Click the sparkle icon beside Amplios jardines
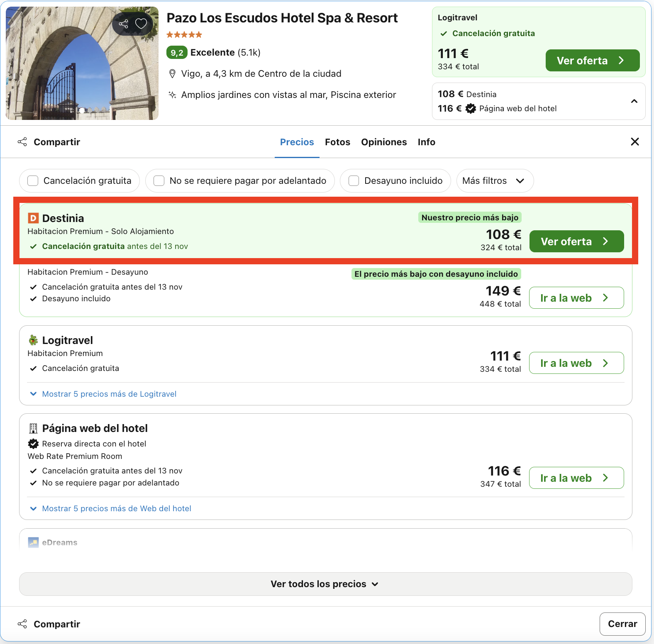The image size is (654, 644). tap(172, 95)
